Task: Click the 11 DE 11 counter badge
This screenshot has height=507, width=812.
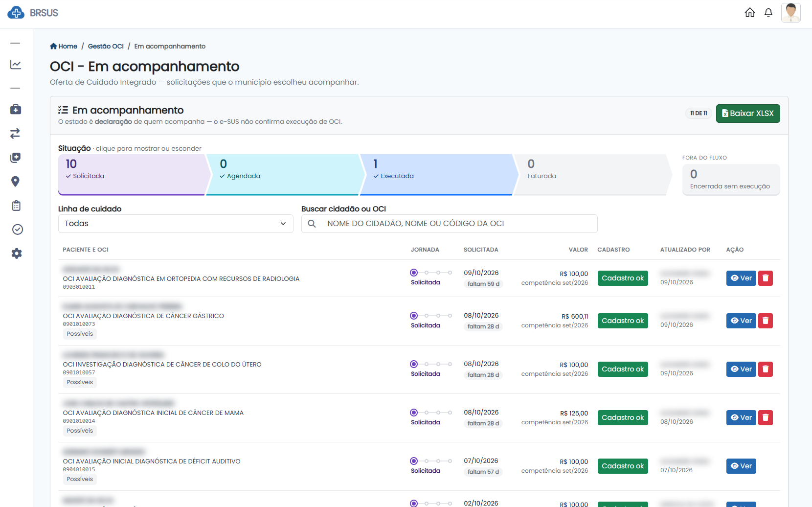Action: click(x=699, y=114)
